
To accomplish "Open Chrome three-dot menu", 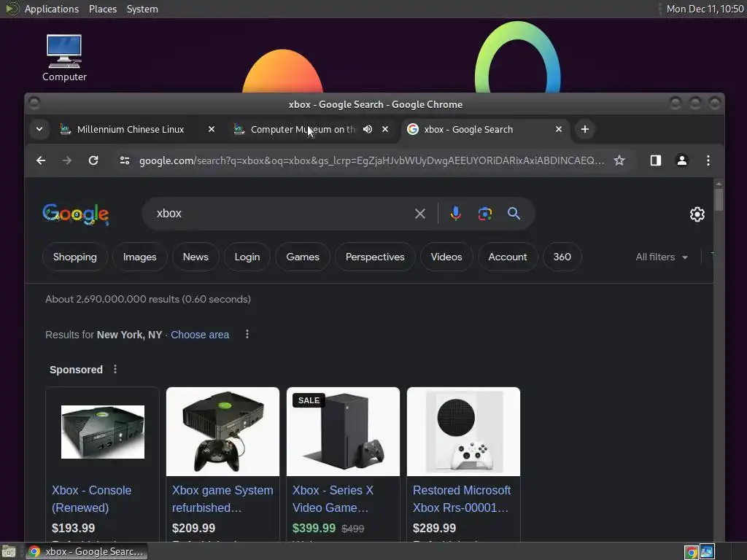I will pos(708,160).
